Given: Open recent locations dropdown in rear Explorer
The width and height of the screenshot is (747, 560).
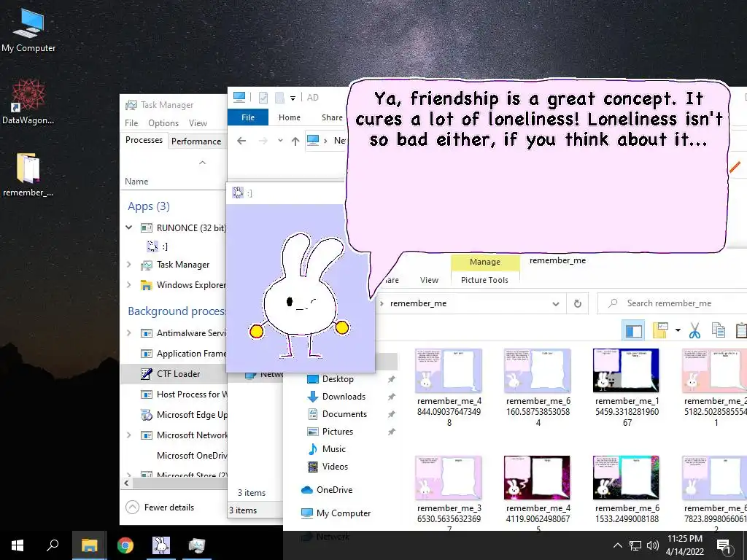Looking at the screenshot, I should (280, 141).
